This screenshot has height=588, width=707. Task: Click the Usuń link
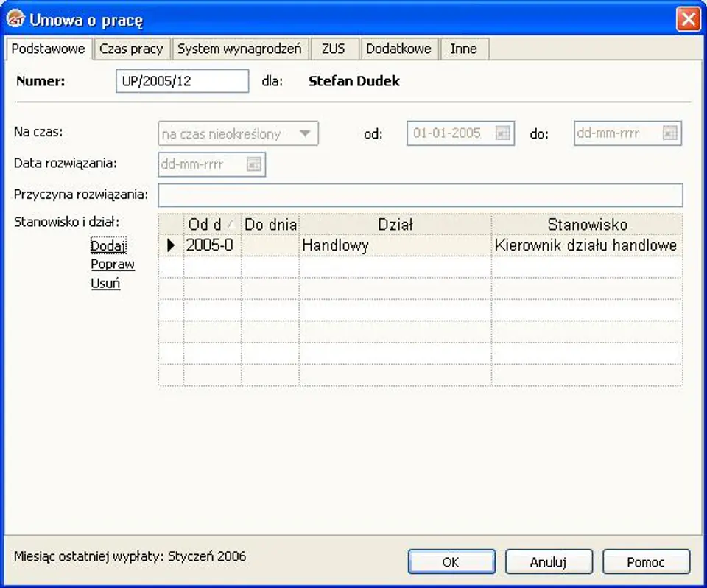tap(105, 284)
